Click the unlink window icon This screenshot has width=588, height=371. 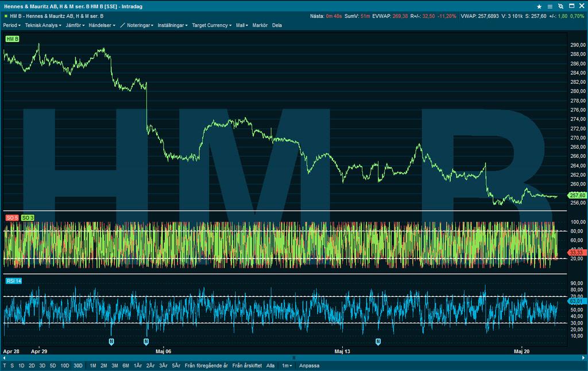point(560,6)
